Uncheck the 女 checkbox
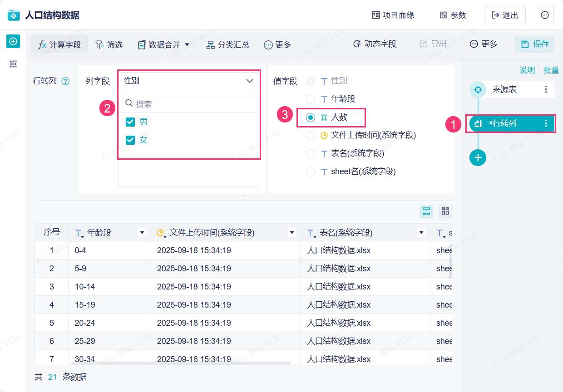Image resolution: width=563 pixels, height=392 pixels. [130, 140]
